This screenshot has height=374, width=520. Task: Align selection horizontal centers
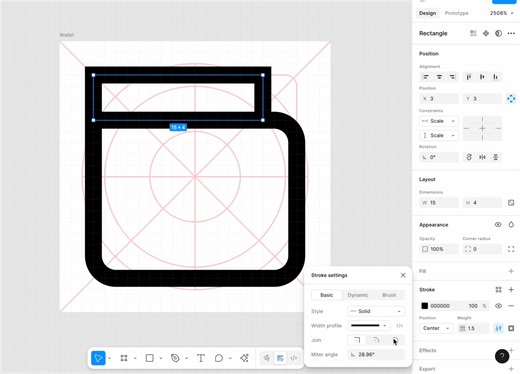coord(439,77)
